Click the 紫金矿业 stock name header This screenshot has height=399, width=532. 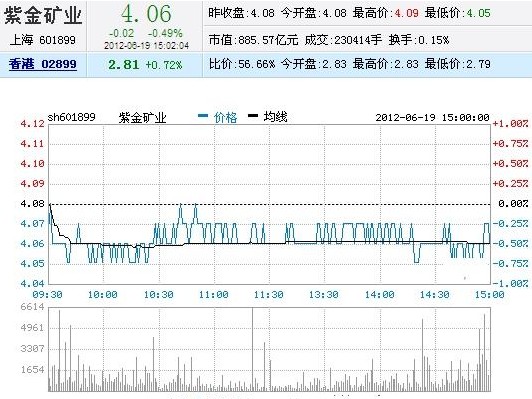tap(43, 16)
